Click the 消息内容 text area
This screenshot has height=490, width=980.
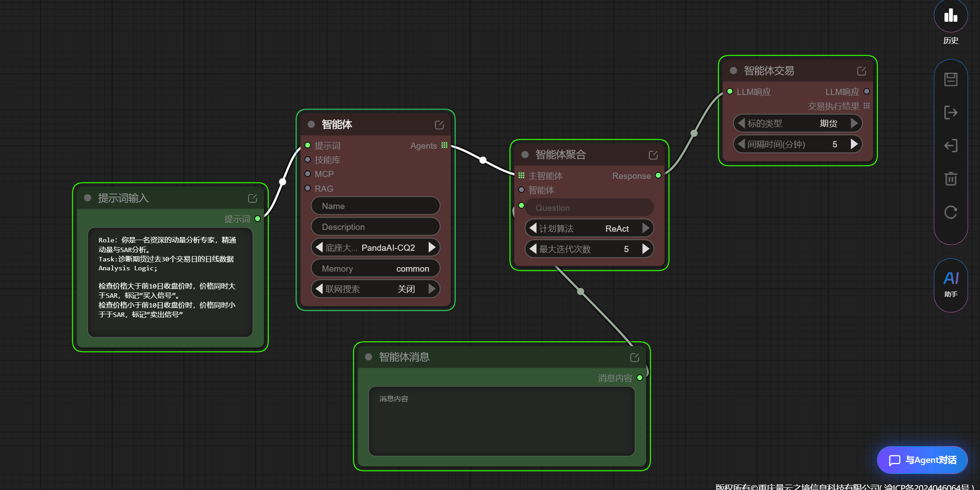pyautogui.click(x=502, y=421)
